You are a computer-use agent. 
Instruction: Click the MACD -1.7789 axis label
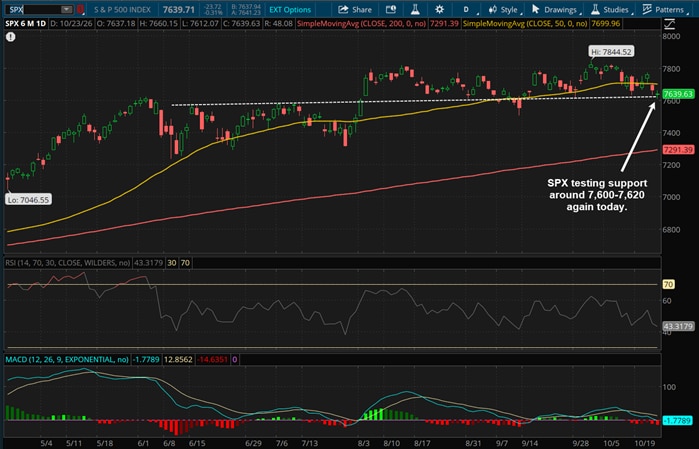coord(677,420)
